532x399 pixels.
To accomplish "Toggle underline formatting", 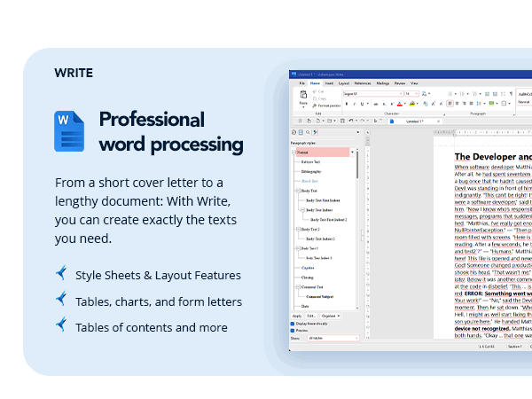I will (x=362, y=104).
